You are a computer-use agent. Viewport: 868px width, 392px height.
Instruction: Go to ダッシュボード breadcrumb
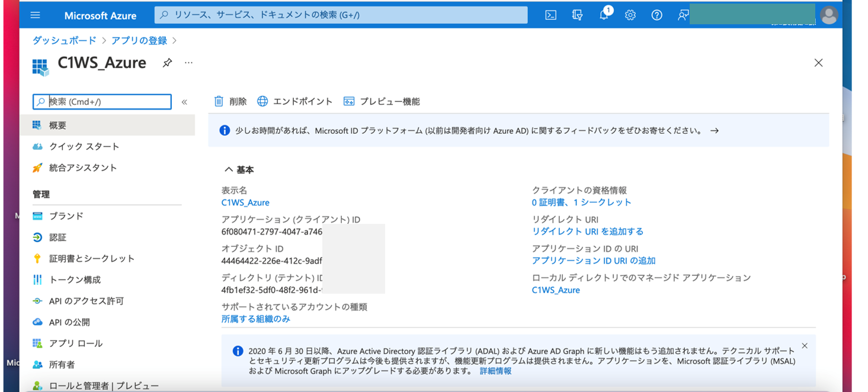coord(64,40)
